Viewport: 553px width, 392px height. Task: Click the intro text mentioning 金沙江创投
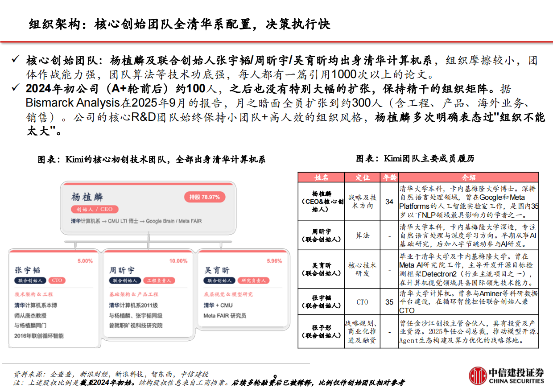pyautogui.click(x=468, y=332)
